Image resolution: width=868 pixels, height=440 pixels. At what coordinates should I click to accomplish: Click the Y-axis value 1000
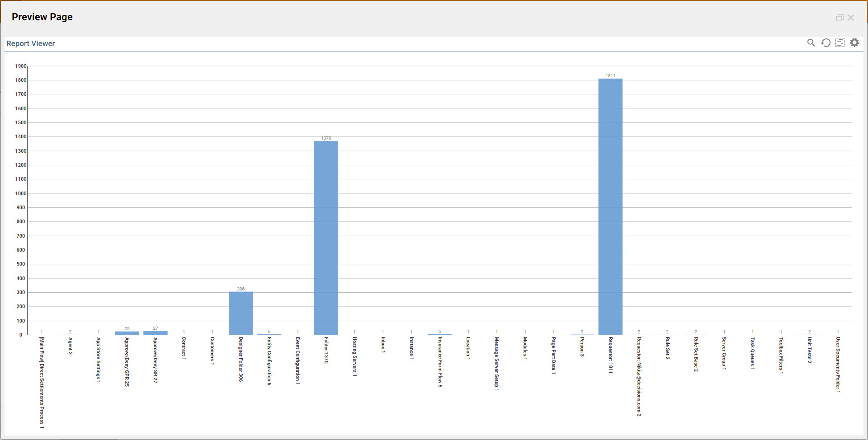click(21, 193)
